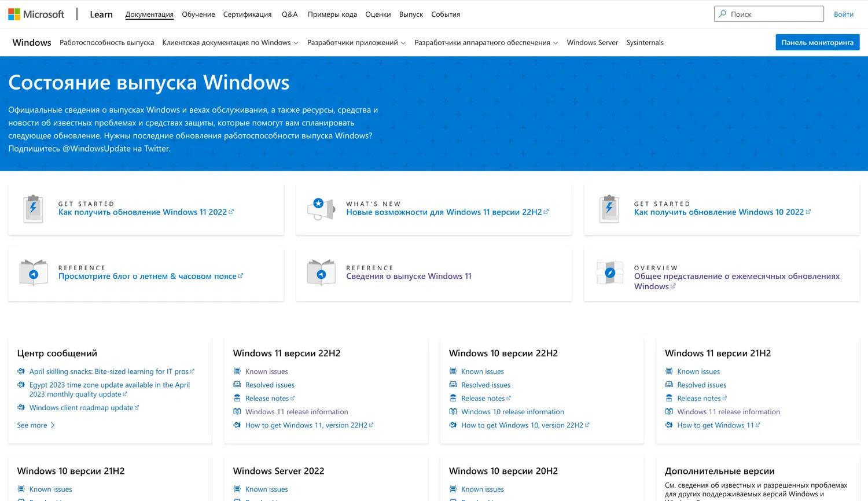
Task: Click into the Поиск search field
Action: (x=768, y=14)
